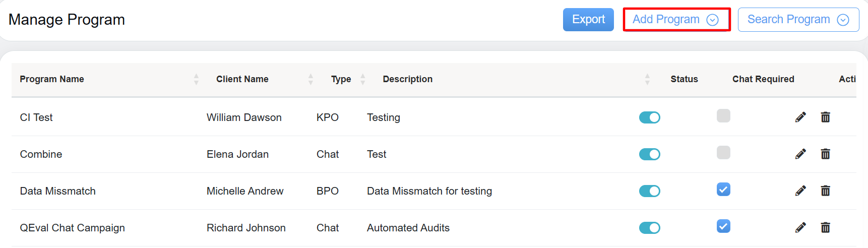
Task: Edit the Data Missmatch program
Action: click(800, 191)
